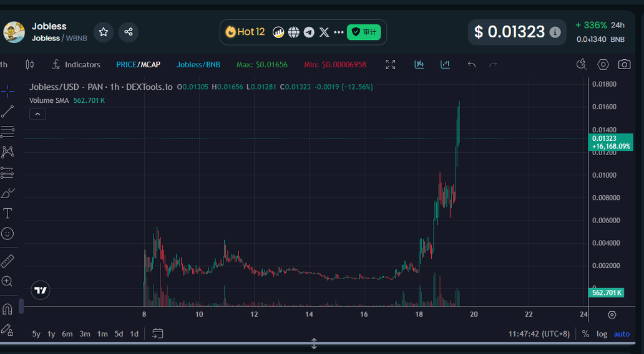Click the Jobless token logo
The image size is (644, 354).
coord(14,32)
